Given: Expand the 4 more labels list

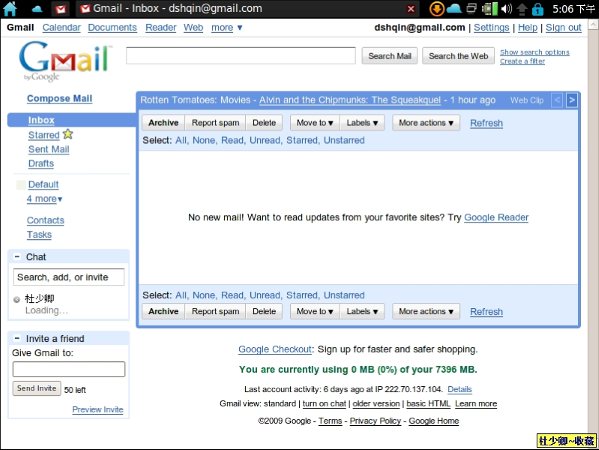Looking at the screenshot, I should click(45, 199).
